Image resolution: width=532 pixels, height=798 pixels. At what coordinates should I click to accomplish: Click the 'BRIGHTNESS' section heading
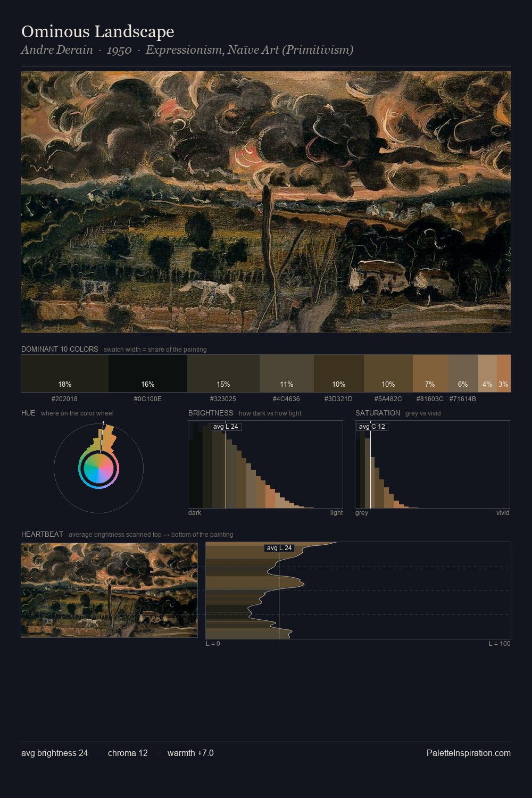click(211, 413)
